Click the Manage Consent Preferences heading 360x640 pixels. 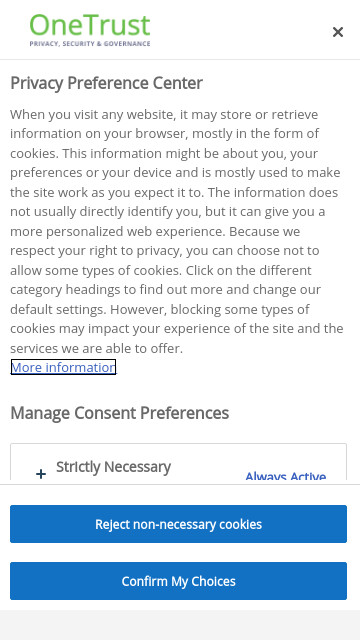coord(120,413)
